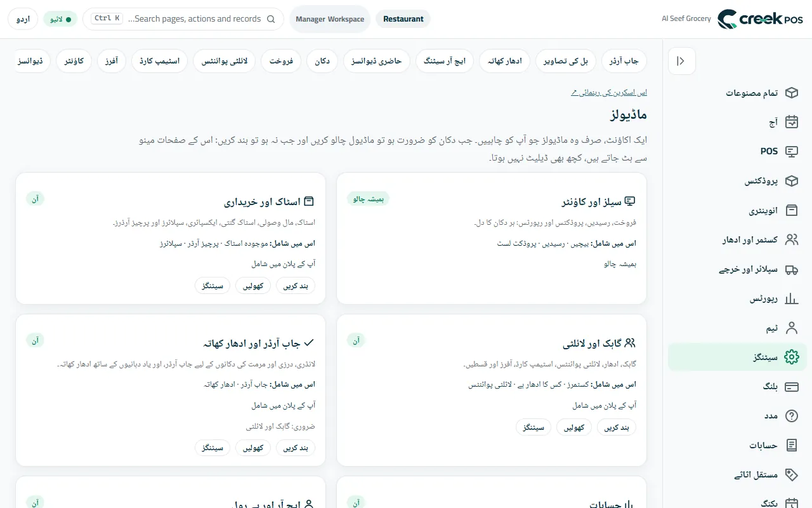
Task: Click the question mark icon beside مدد
Action: [791, 416]
